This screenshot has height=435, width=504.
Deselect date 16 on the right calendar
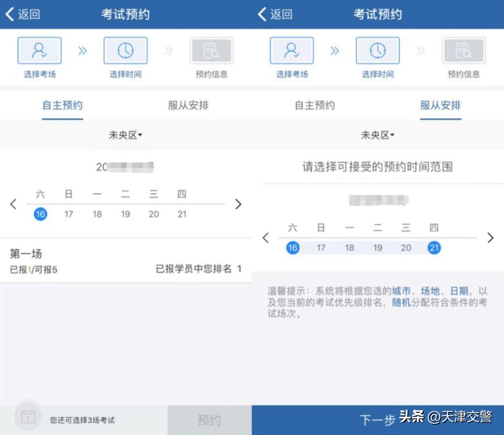[293, 248]
